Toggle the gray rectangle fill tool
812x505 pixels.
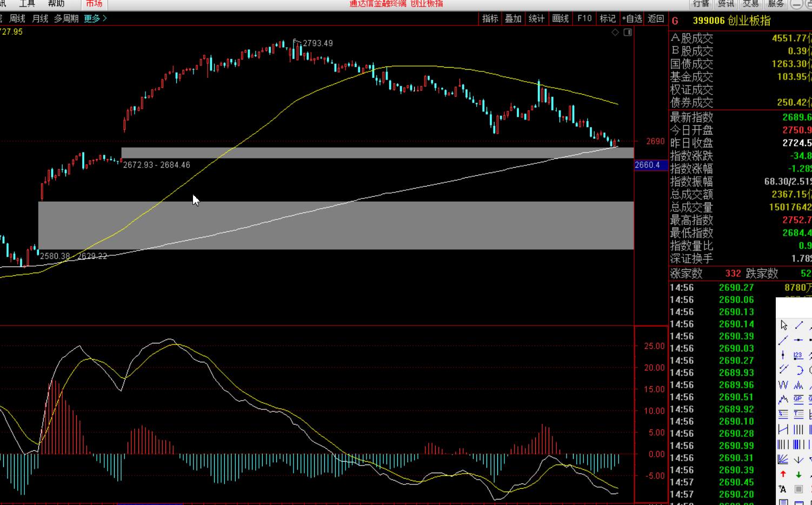[798, 489]
